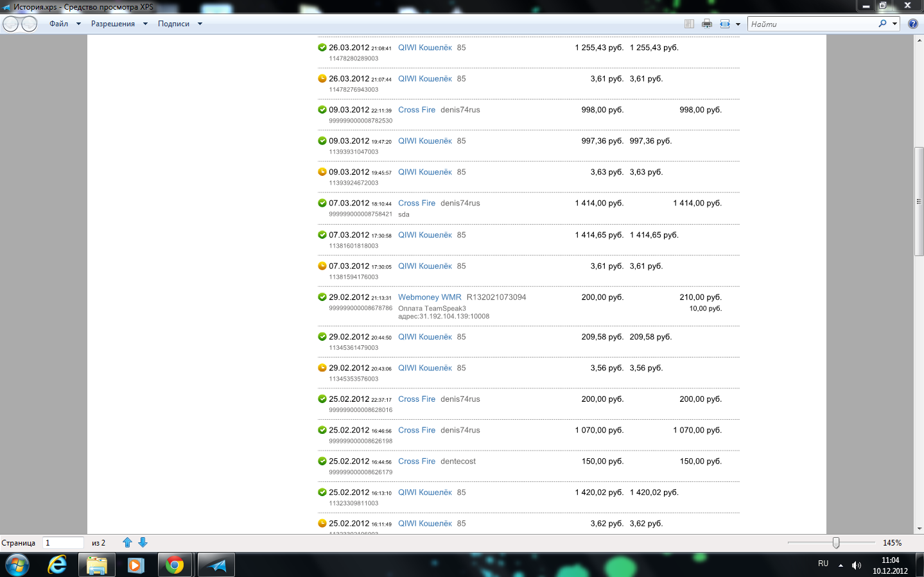The height and width of the screenshot is (577, 924).
Task: Click green check beside 29.02.2012 21:13:31
Action: click(x=322, y=297)
